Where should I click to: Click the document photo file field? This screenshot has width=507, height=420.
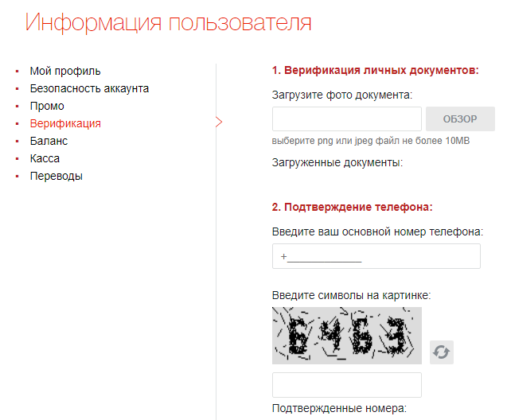pos(346,119)
